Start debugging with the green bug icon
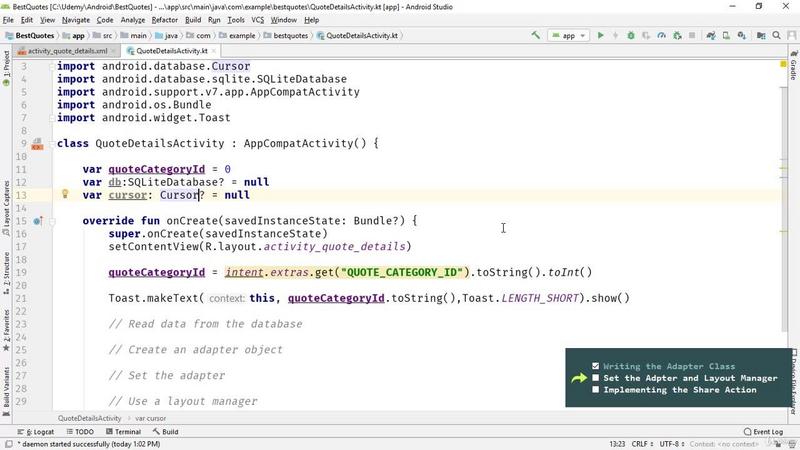Screen dimensions: 800x450 631,35
